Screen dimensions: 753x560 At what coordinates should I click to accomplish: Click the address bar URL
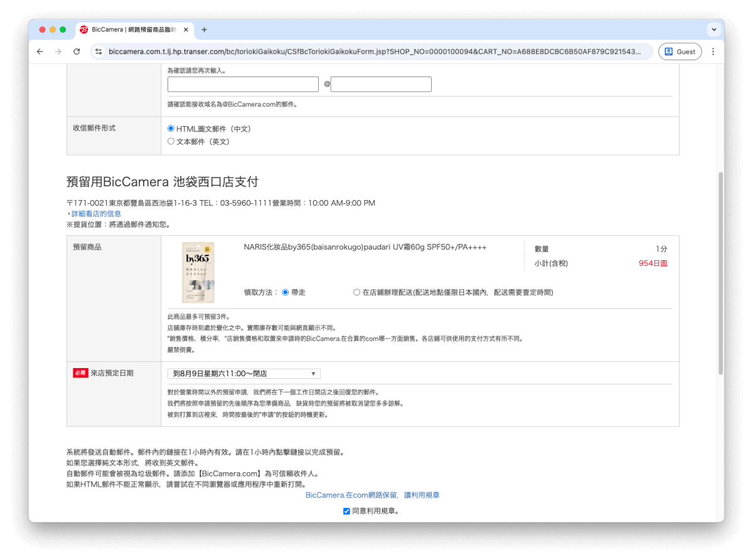point(375,51)
